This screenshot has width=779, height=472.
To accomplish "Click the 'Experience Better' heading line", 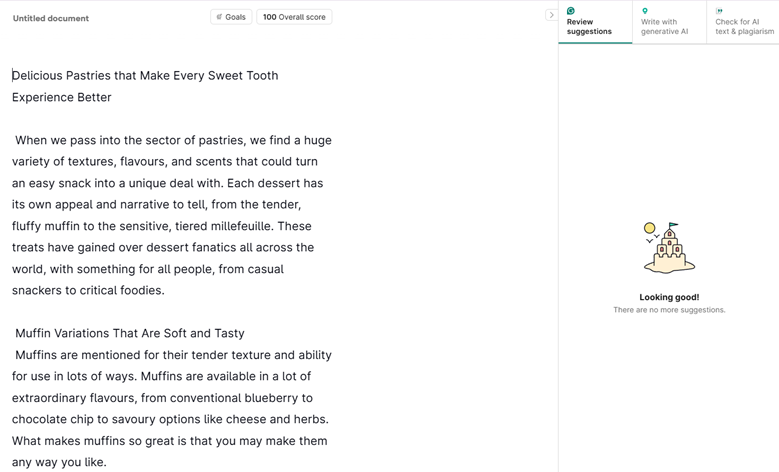I will point(62,98).
